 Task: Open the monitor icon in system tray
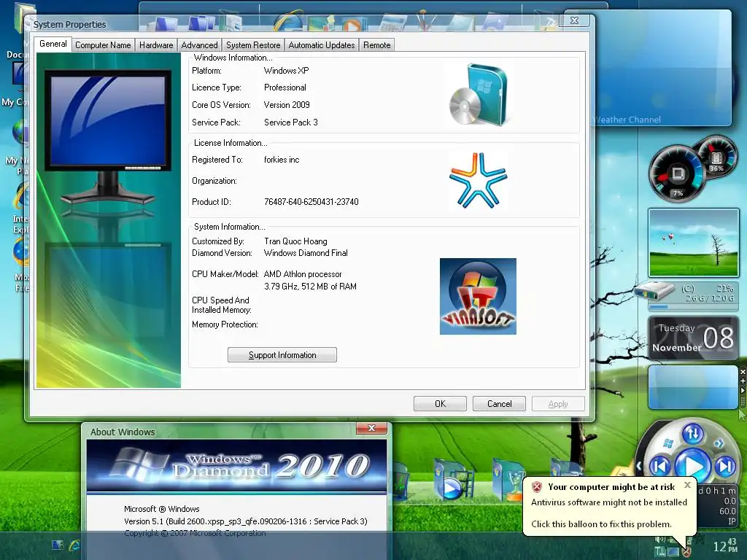673,551
